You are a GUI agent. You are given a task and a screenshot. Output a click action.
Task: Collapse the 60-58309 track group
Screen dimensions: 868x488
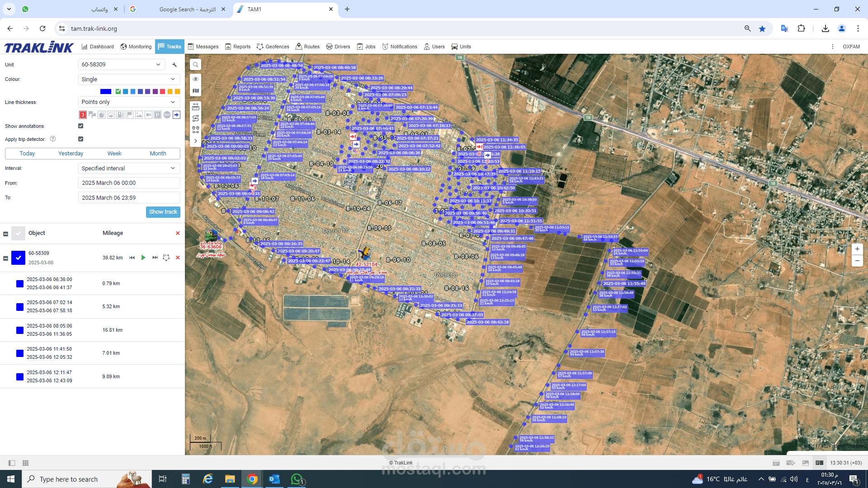click(5, 258)
